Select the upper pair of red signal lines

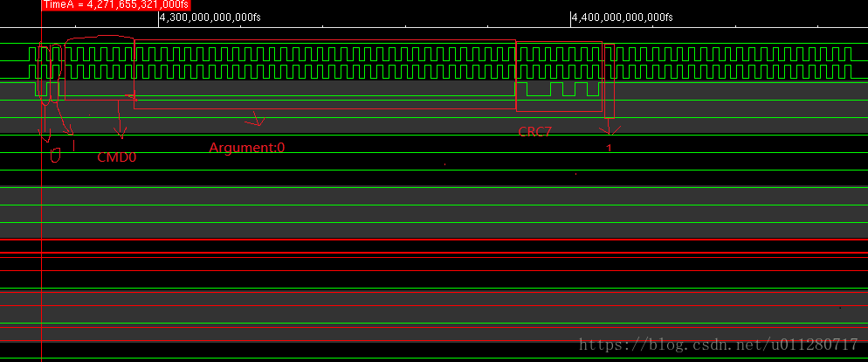437,246
